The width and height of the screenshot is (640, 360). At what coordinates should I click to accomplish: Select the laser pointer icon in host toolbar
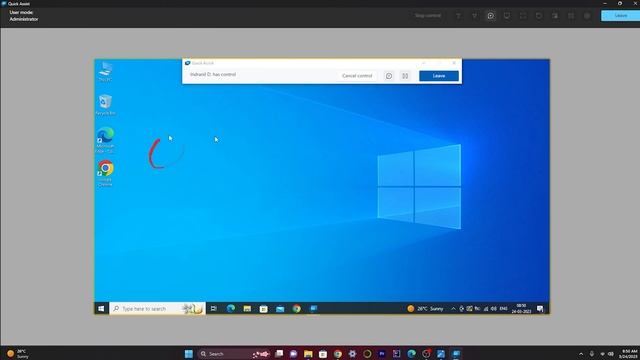point(491,16)
